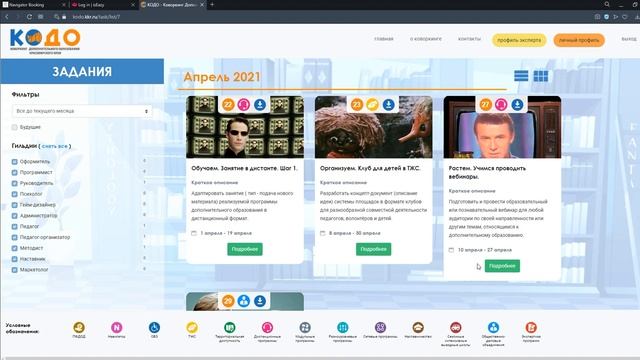The width and height of the screenshot is (640, 360).
Task: Open a new browser tab with plus button
Action: pyautogui.click(x=212, y=5)
